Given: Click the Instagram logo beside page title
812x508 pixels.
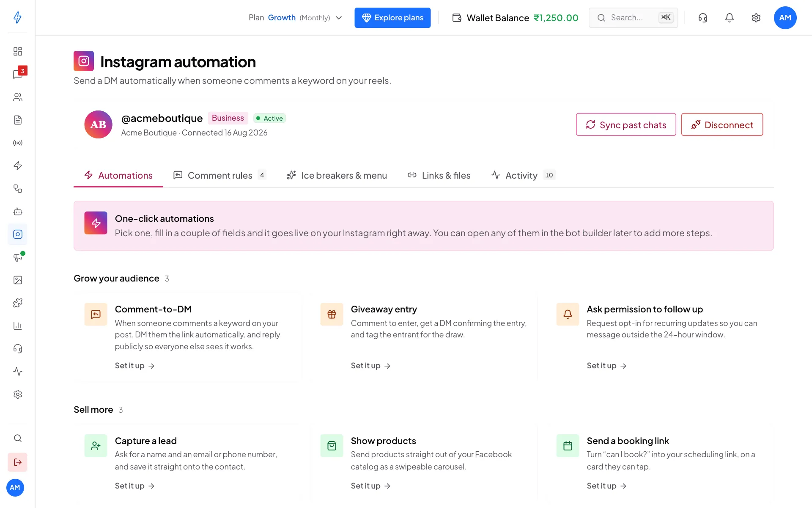Looking at the screenshot, I should [x=84, y=61].
